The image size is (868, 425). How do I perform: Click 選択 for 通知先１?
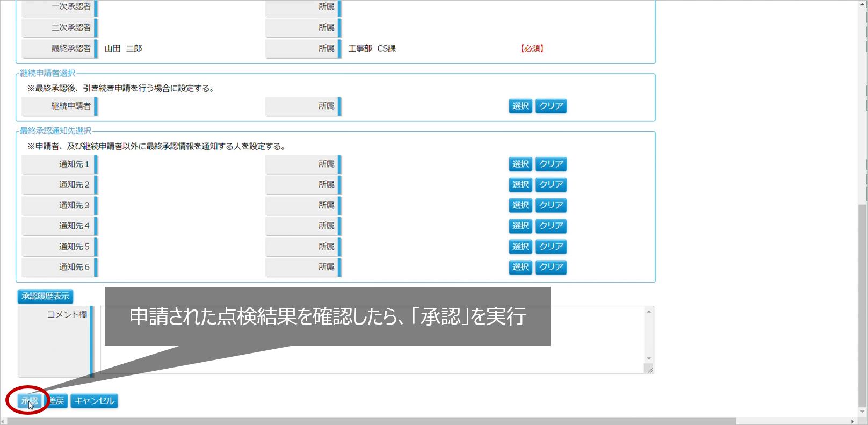pos(520,164)
